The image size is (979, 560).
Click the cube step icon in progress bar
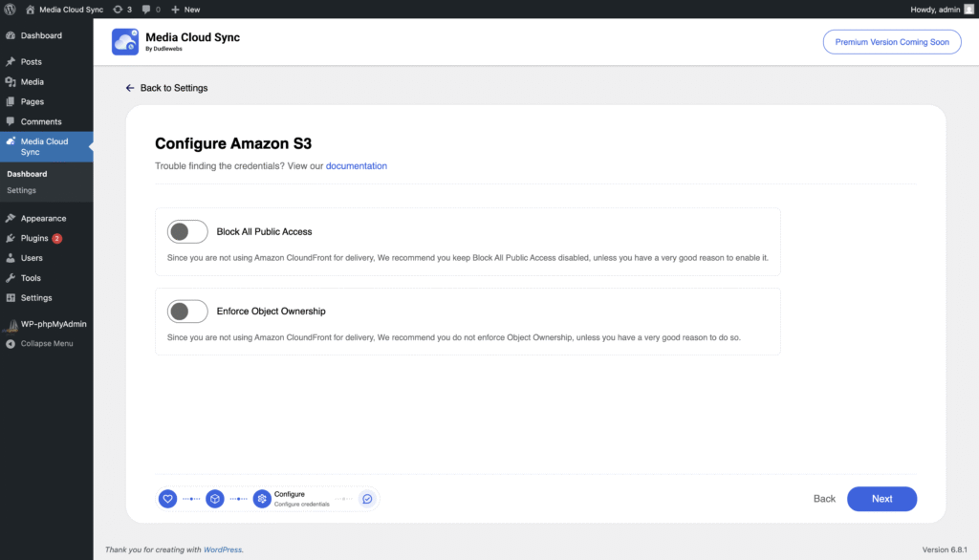point(215,499)
